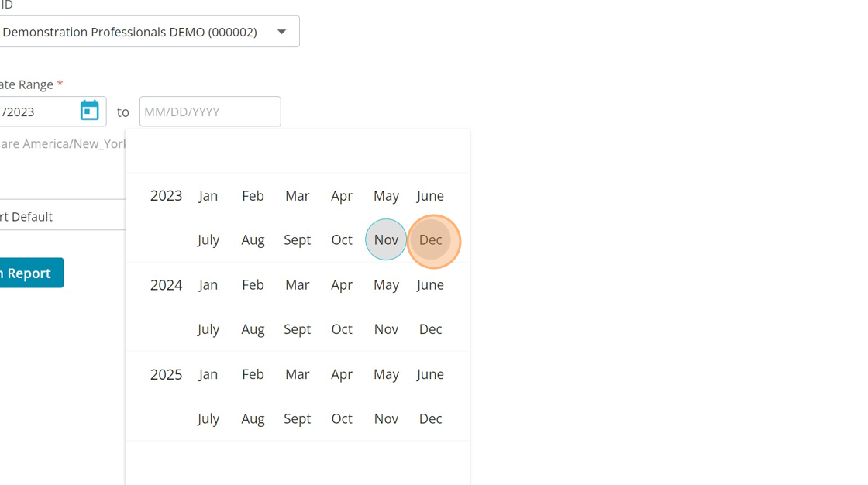Pick Sept 2025 in the calendar
Screen dimensions: 868x485
click(297, 418)
